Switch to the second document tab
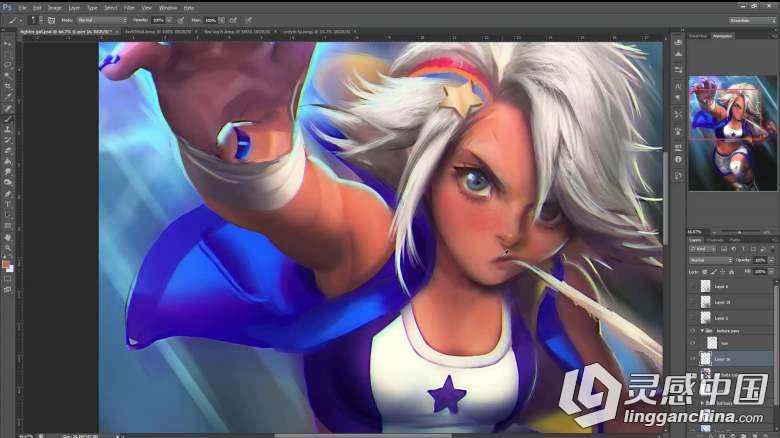This screenshot has width=780, height=438. 158,31
